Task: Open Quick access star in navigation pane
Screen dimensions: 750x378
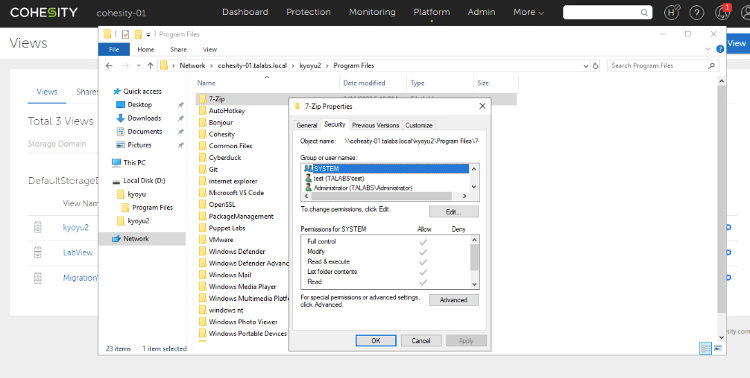Action: (116, 91)
